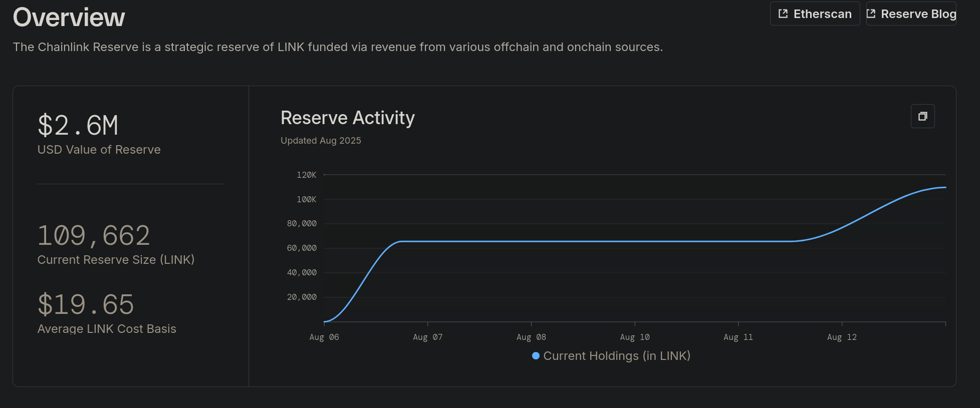Click the blue legend dot for Current Holdings
Screen dimensions: 980x408
[536, 356]
